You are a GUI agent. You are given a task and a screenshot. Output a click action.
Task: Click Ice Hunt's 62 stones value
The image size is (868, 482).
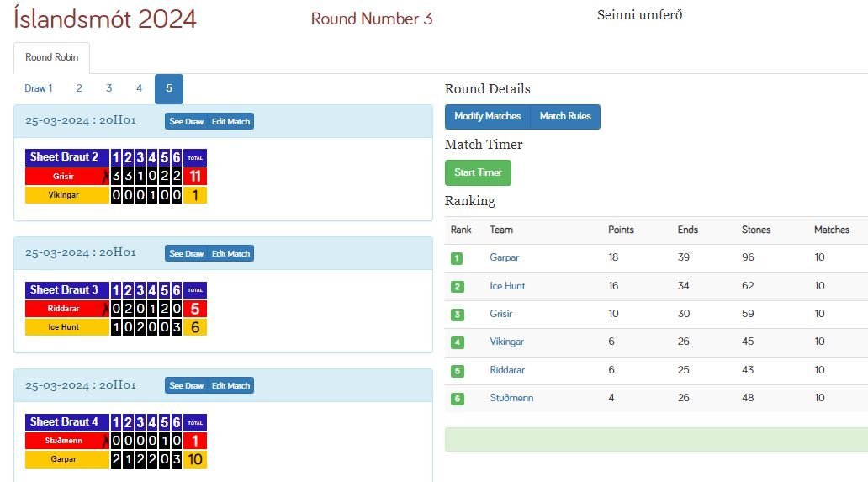[x=748, y=286]
